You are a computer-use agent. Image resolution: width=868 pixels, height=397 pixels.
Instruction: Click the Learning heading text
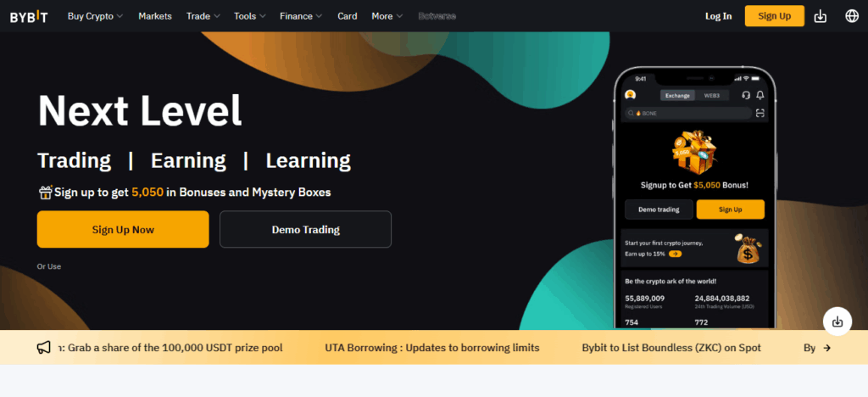pyautogui.click(x=309, y=160)
